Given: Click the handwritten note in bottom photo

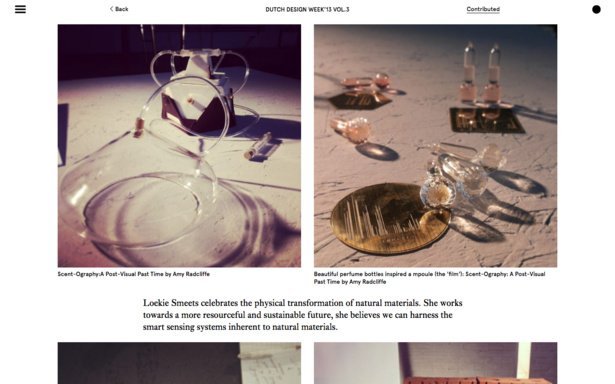Looking at the screenshot, I should (271, 363).
